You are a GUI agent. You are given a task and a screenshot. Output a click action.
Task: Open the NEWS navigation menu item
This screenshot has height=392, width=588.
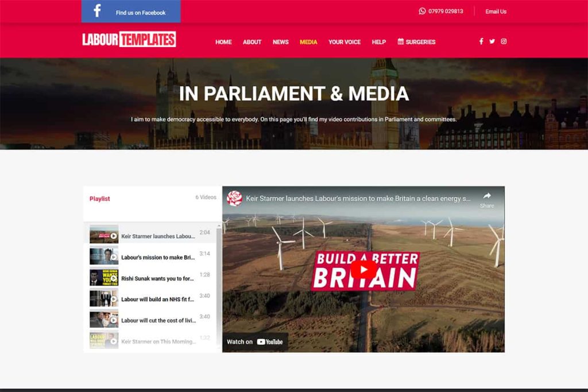tap(281, 42)
